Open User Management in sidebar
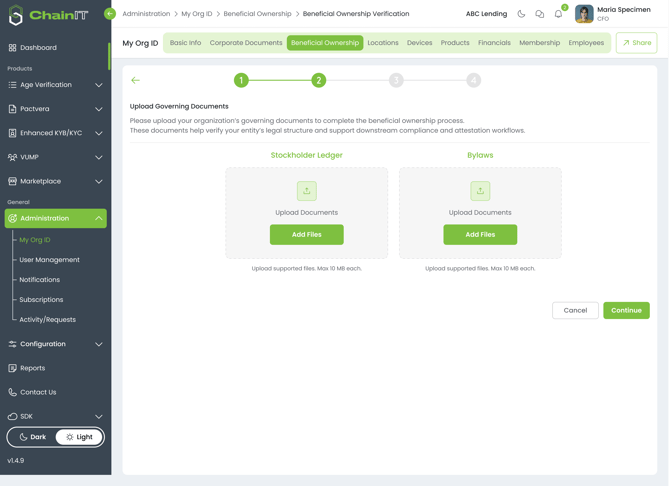This screenshot has width=670, height=486. click(49, 260)
